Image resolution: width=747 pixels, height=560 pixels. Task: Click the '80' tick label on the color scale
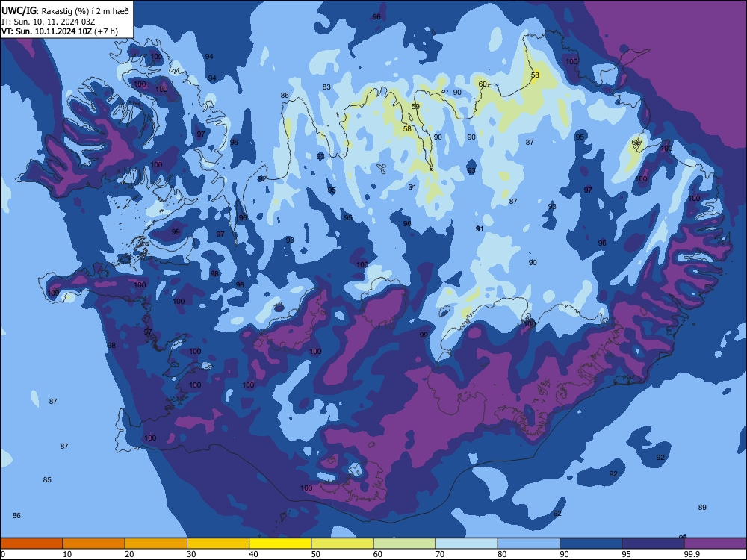[502, 554]
